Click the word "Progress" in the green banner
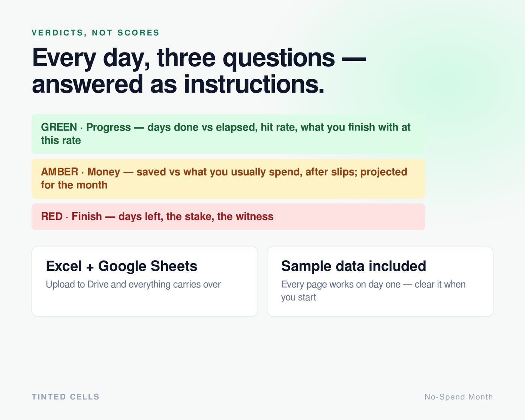This screenshot has width=525, height=420. coord(108,127)
